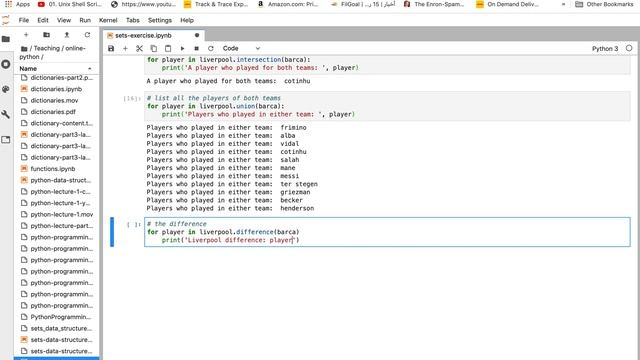Open the File Browser sidebar tab
Screen dimensions: 640x360
pos(6,39)
